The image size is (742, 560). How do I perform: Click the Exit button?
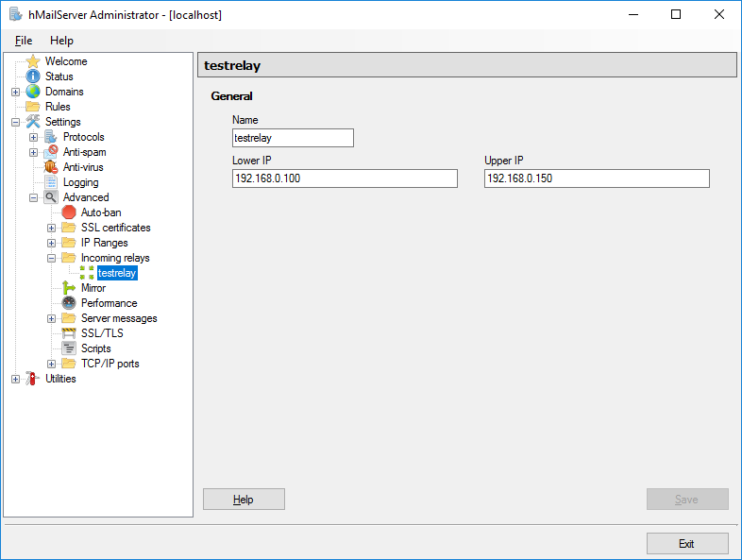pos(687,543)
